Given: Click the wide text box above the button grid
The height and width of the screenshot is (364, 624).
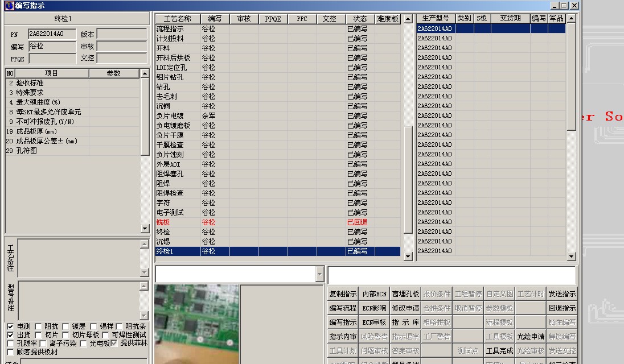Looking at the screenshot, I should coord(451,275).
